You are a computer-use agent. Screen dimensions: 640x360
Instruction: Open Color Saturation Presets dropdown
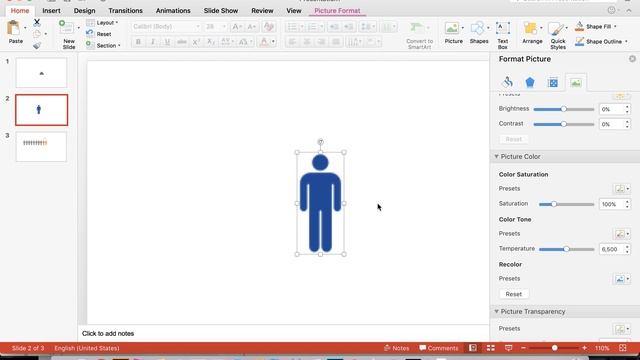(x=622, y=189)
